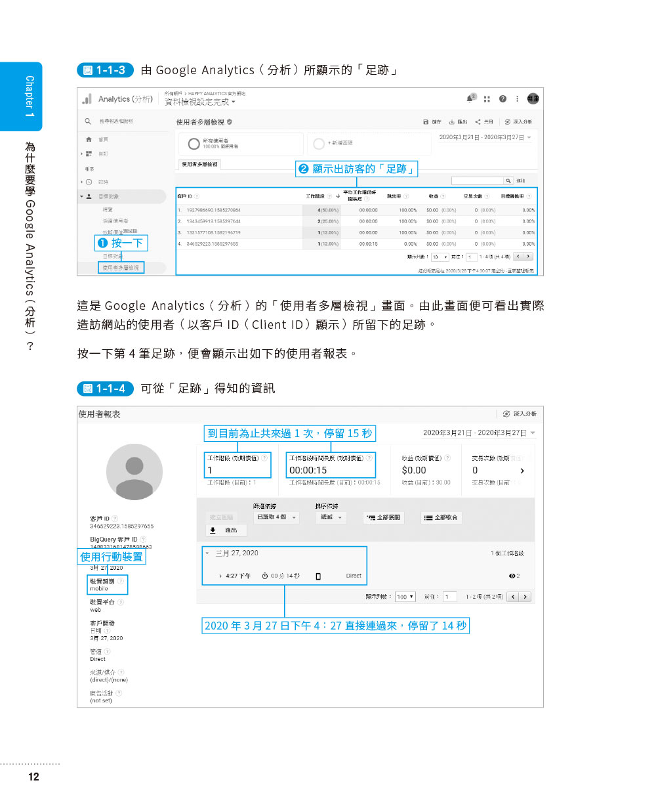Click the HAPPY ANALYTICS 官方網站 breadcrumb
The image size is (656, 812).
[x=216, y=93]
